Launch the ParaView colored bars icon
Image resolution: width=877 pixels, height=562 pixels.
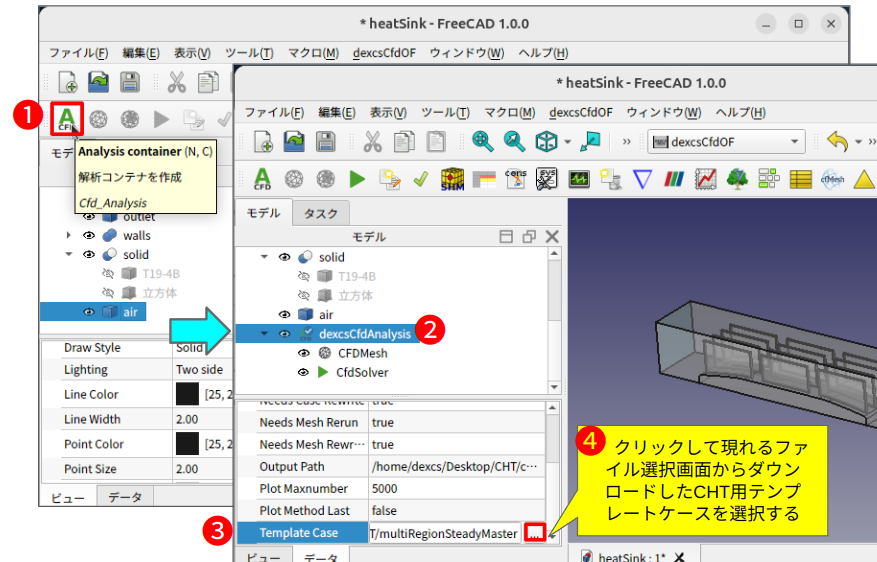point(674,179)
